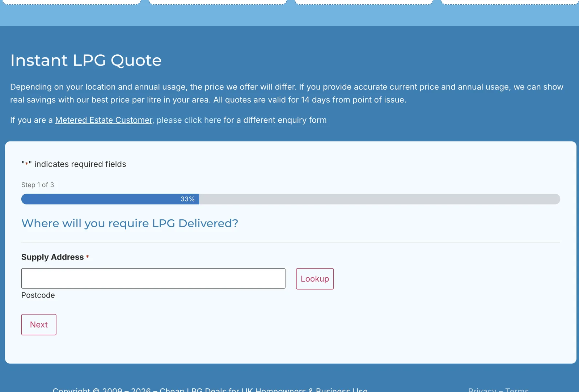Open the Terms footer link
The width and height of the screenshot is (579, 392).
pyautogui.click(x=517, y=390)
